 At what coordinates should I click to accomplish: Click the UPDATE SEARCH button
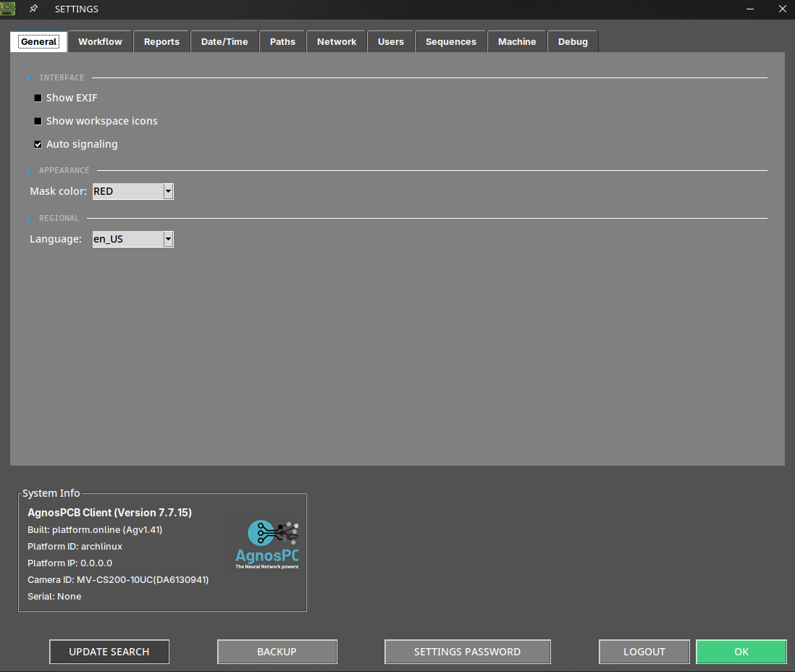tap(109, 652)
